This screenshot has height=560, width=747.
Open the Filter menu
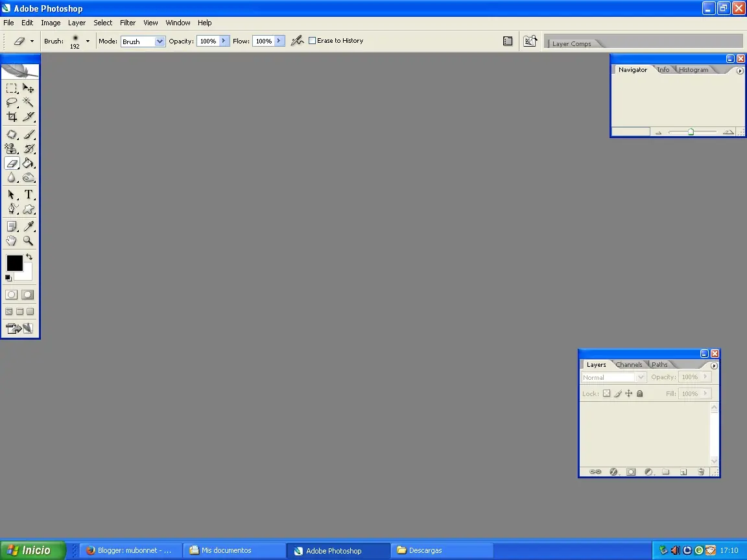(128, 22)
